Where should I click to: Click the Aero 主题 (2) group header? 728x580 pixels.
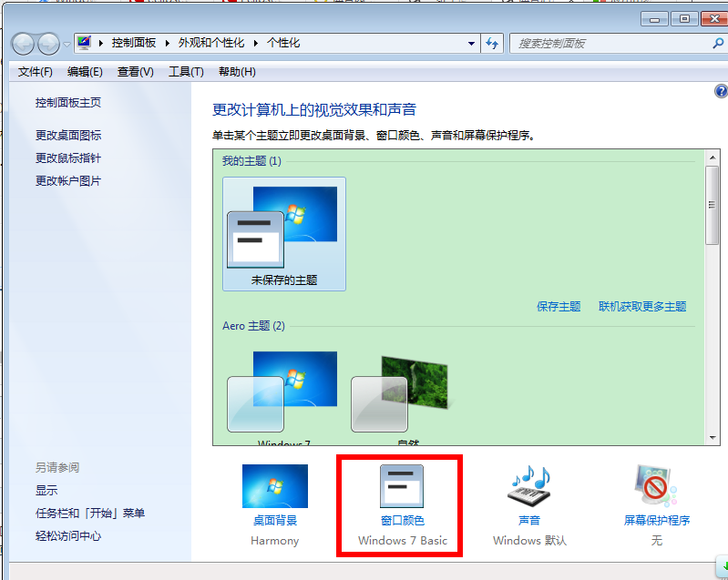tap(253, 326)
